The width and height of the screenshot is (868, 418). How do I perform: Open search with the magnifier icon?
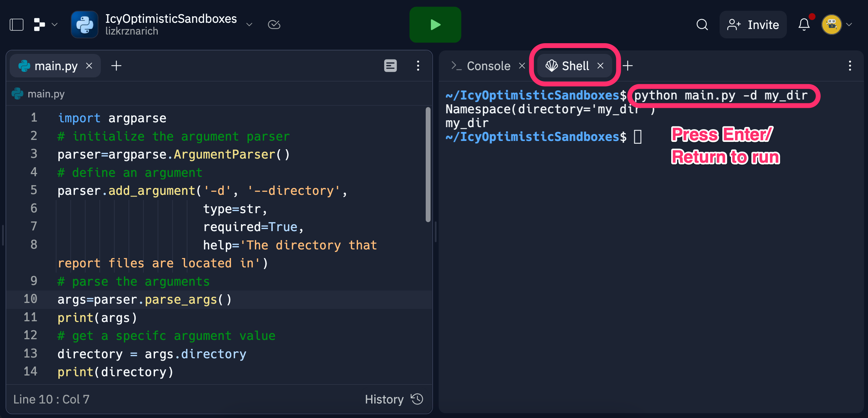click(x=702, y=25)
